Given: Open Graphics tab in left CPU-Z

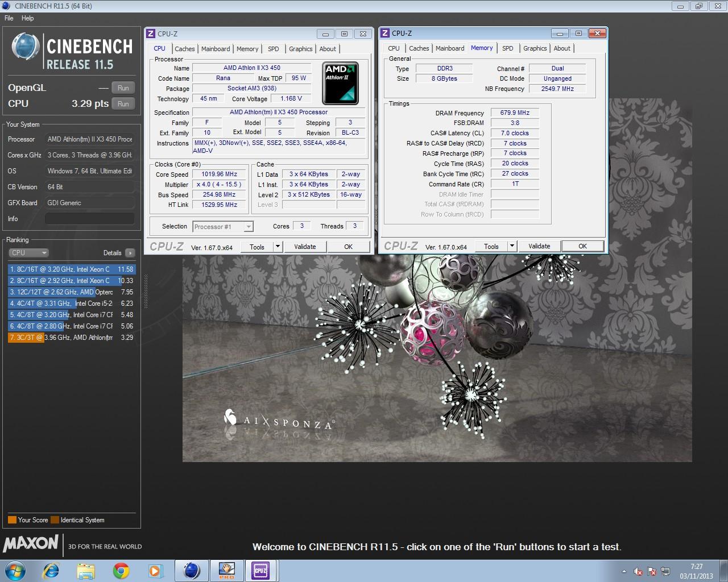Looking at the screenshot, I should tap(301, 49).
